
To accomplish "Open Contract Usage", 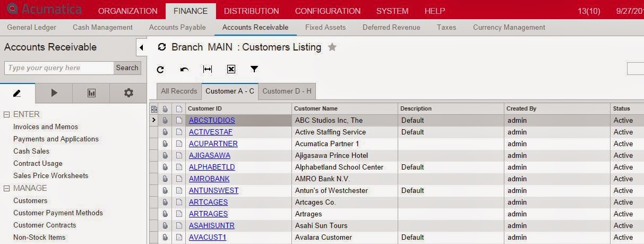I will tap(38, 163).
